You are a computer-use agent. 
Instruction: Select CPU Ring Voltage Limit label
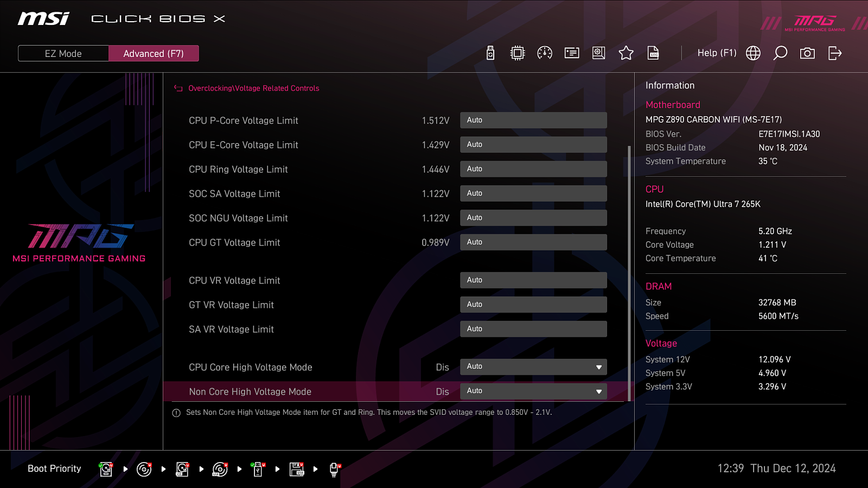pos(238,169)
